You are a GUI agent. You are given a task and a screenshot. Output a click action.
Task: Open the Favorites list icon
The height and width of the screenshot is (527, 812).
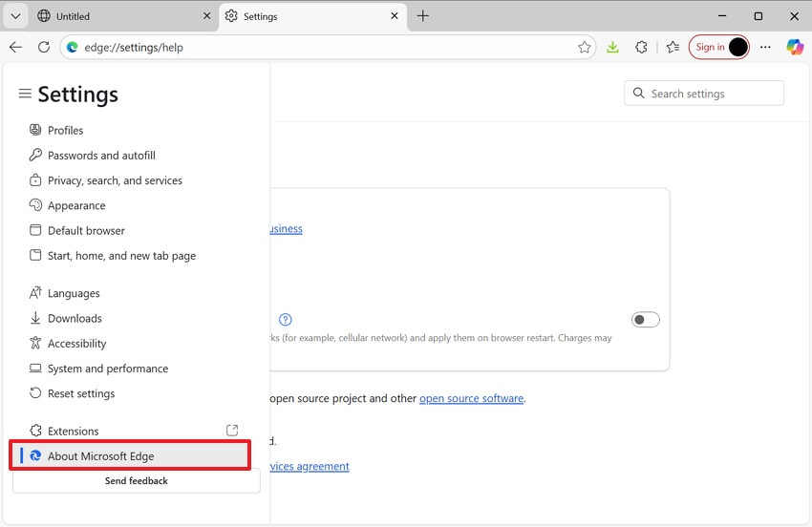673,47
